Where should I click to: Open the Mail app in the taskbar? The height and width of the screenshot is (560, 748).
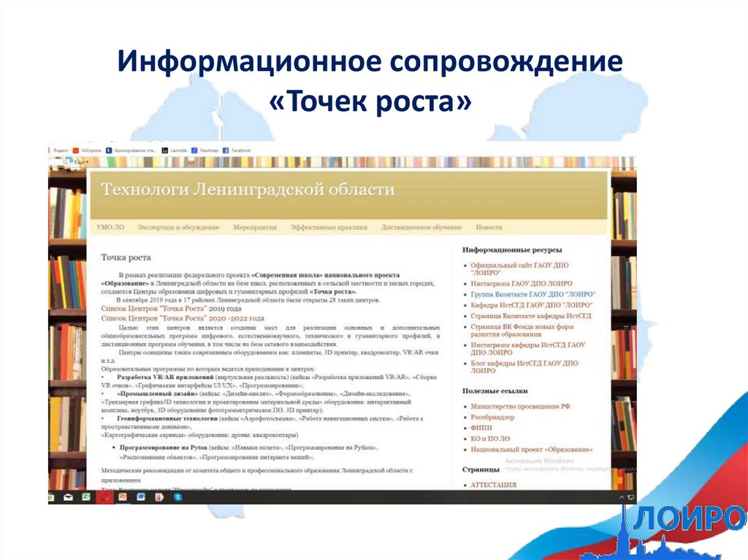coord(68,497)
